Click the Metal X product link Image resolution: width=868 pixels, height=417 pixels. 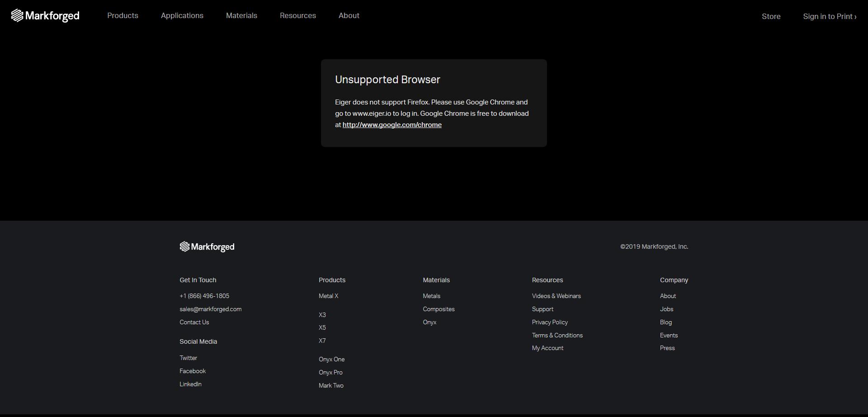[329, 296]
